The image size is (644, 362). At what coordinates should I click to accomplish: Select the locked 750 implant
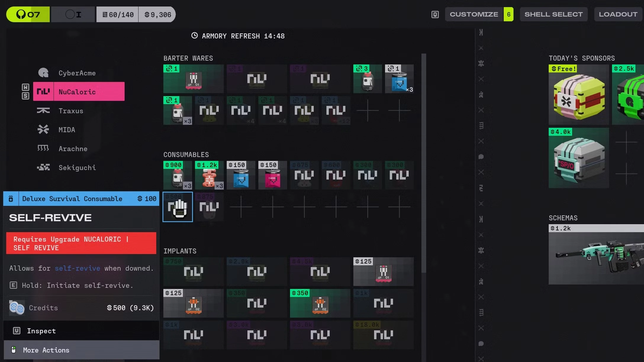194,271
